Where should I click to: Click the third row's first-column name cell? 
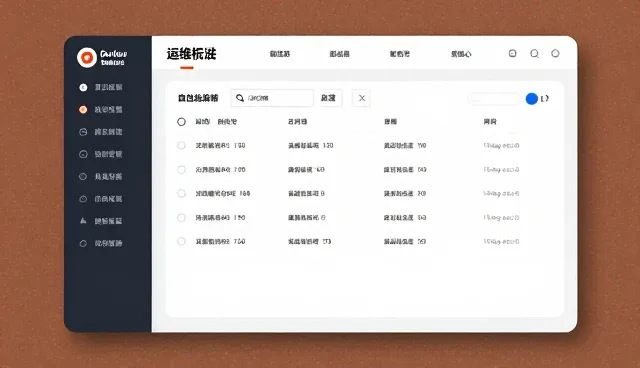pos(223,193)
